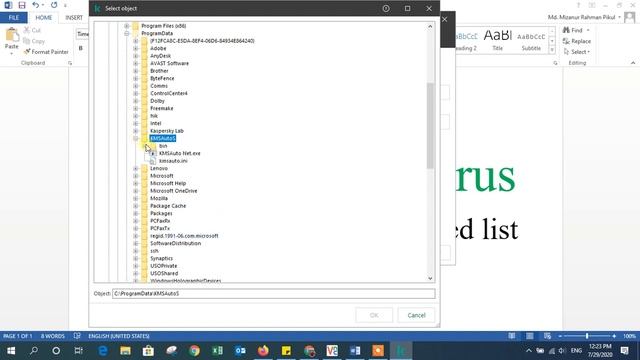The width and height of the screenshot is (640, 360).
Task: Collapse the ProgramData folder
Action: point(127,33)
